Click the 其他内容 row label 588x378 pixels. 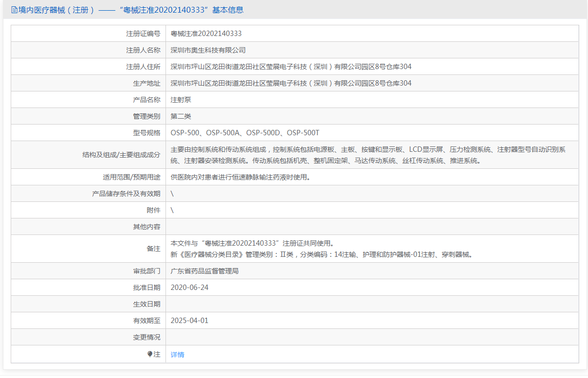click(147, 227)
